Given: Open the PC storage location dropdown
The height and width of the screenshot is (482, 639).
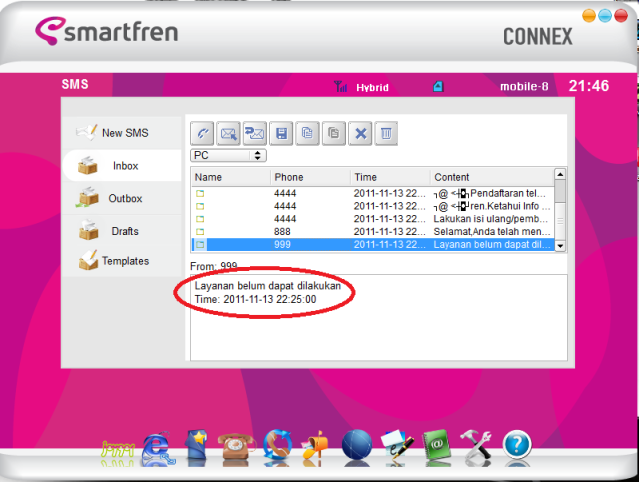Looking at the screenshot, I should (228, 156).
